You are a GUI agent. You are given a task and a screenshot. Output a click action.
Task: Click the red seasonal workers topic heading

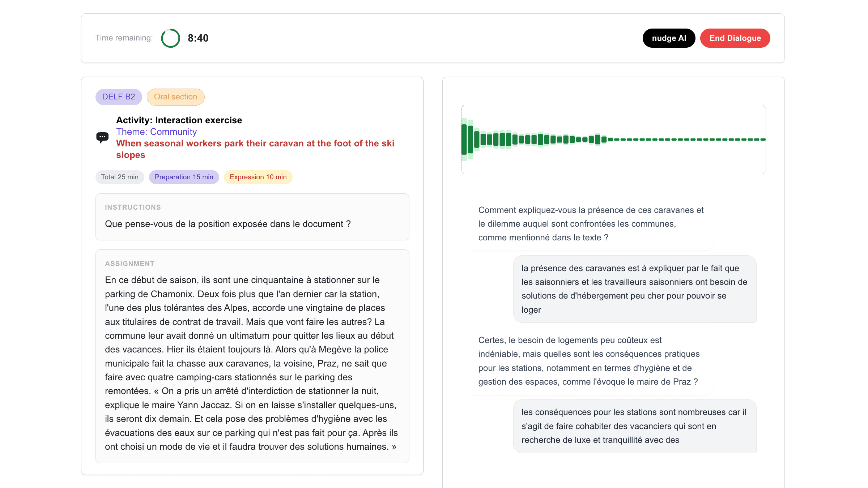(x=255, y=149)
